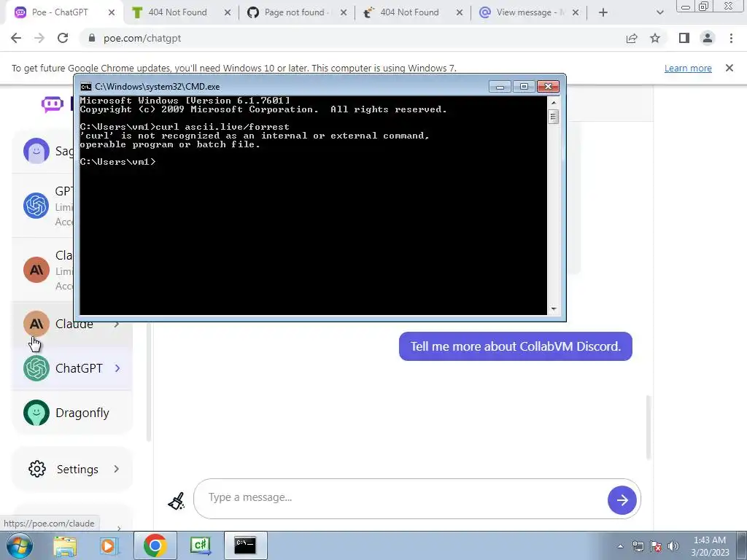Maximize the CMD.exe window

(524, 86)
